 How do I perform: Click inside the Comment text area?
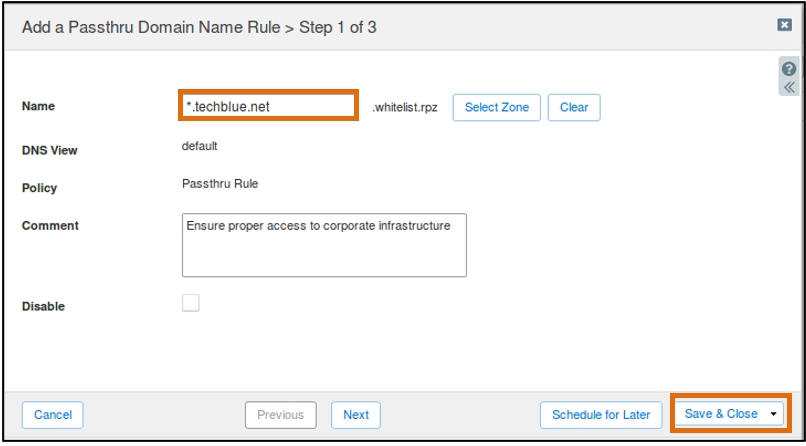(x=324, y=245)
